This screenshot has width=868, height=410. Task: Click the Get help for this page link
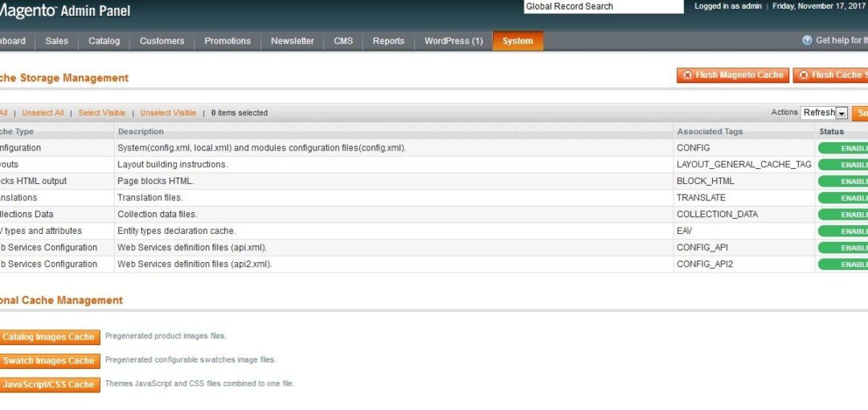coord(841,40)
